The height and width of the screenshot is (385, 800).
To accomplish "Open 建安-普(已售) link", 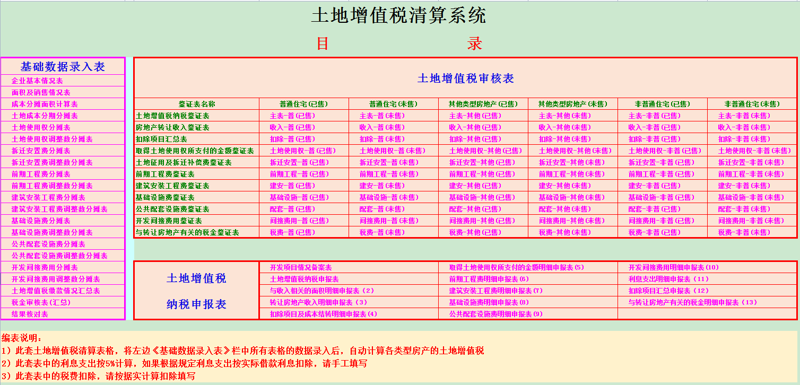I will click(x=292, y=186).
